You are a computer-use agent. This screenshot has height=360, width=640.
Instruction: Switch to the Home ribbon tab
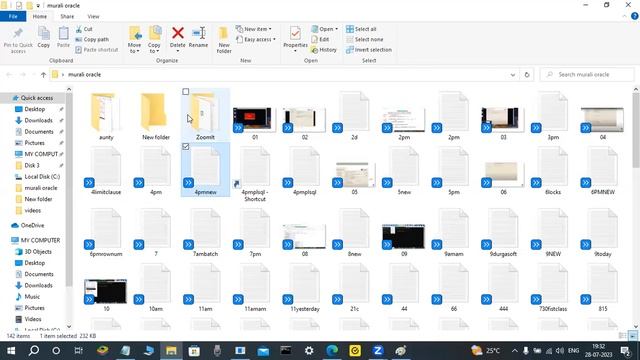(x=40, y=16)
